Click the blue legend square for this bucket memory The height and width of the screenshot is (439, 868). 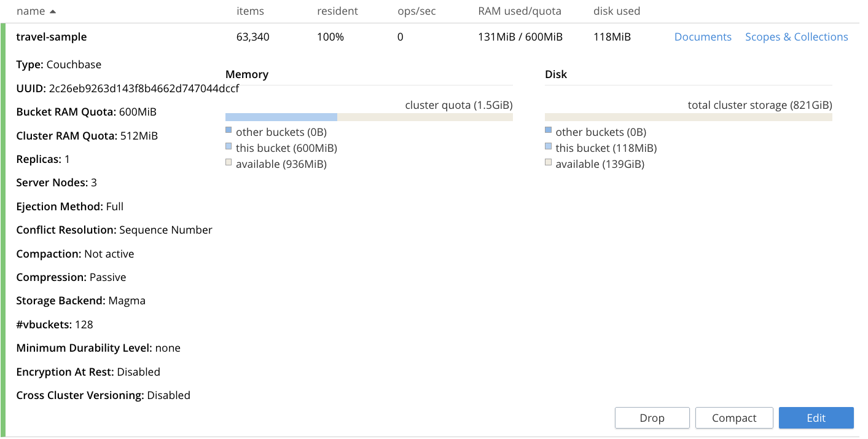tap(229, 146)
